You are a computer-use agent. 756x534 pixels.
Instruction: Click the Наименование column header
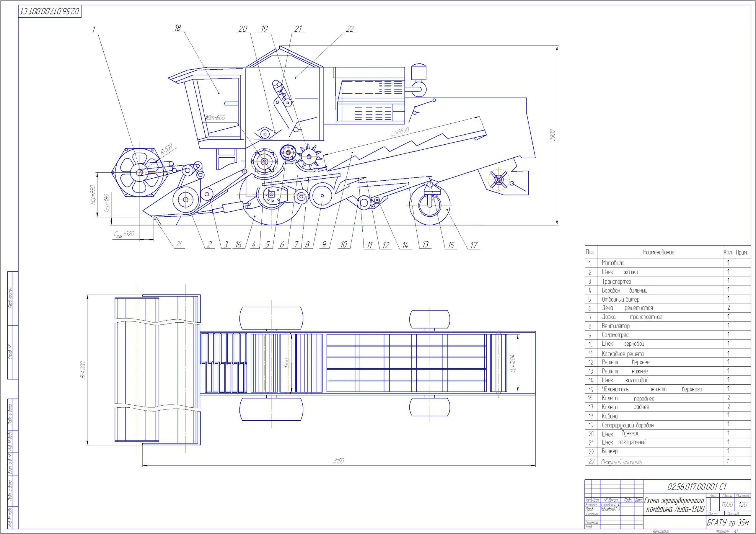(659, 252)
